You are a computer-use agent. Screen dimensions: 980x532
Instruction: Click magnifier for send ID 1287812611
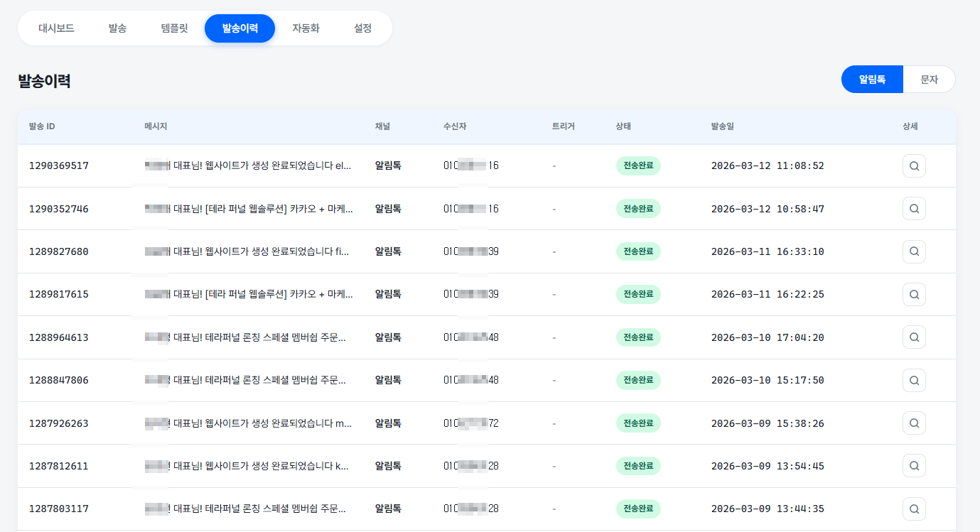(914, 465)
